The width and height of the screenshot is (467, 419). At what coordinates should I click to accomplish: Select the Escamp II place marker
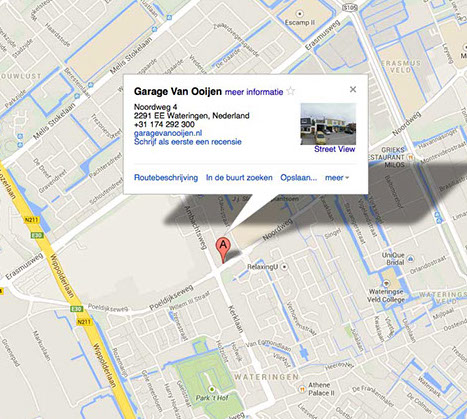[x=300, y=14]
